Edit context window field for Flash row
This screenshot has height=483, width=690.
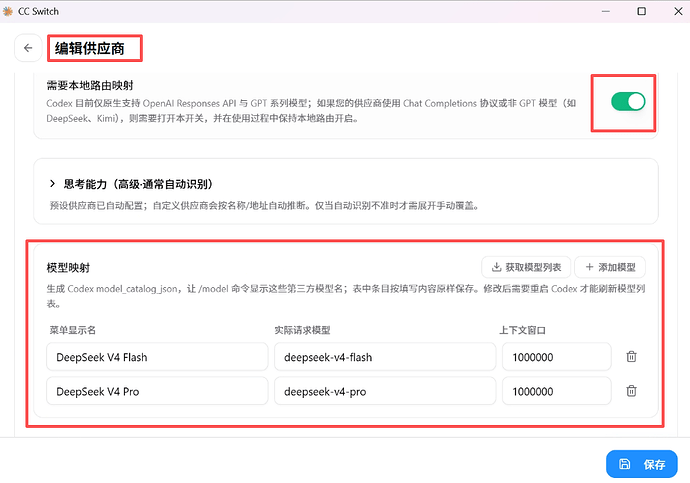tap(557, 357)
